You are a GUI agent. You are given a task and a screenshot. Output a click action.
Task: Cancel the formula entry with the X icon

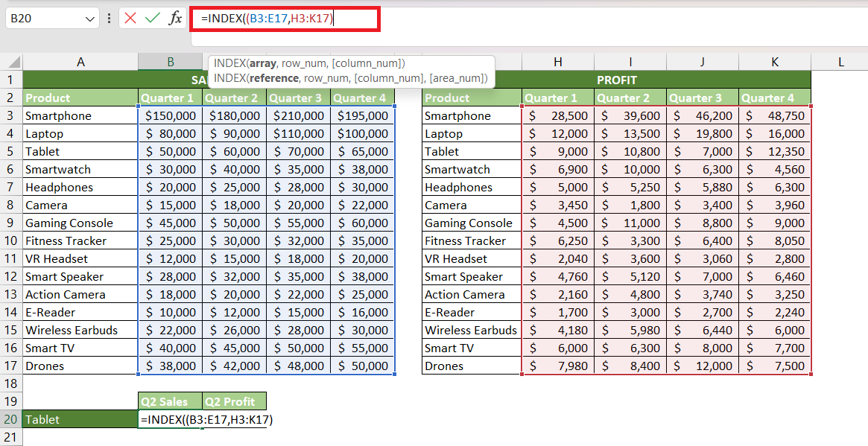130,19
